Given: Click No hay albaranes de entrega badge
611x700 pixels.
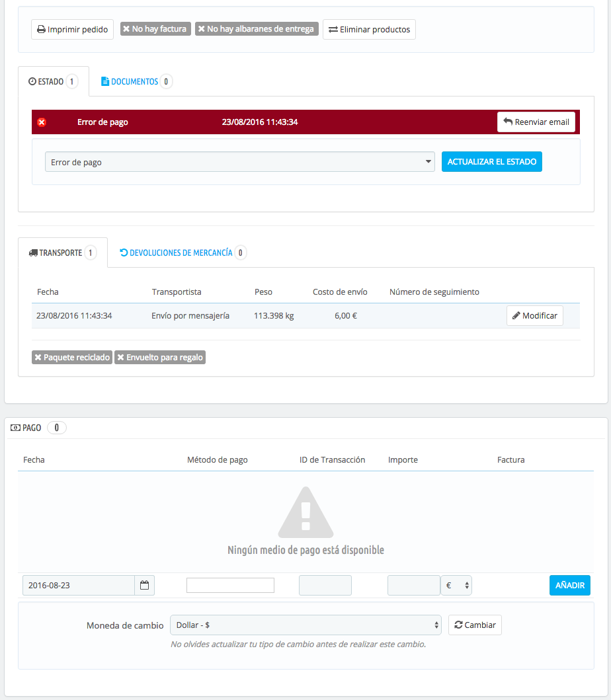Looking at the screenshot, I should (x=257, y=29).
